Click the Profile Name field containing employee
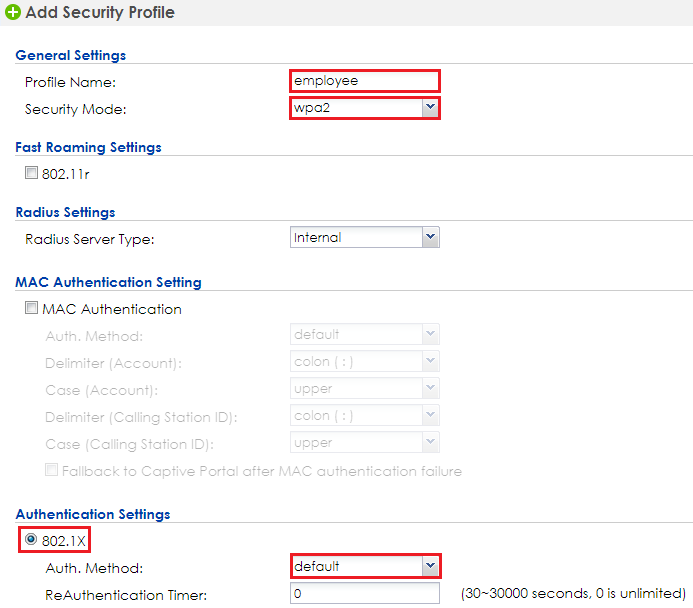Viewport: 693px width, 608px height. pos(365,81)
